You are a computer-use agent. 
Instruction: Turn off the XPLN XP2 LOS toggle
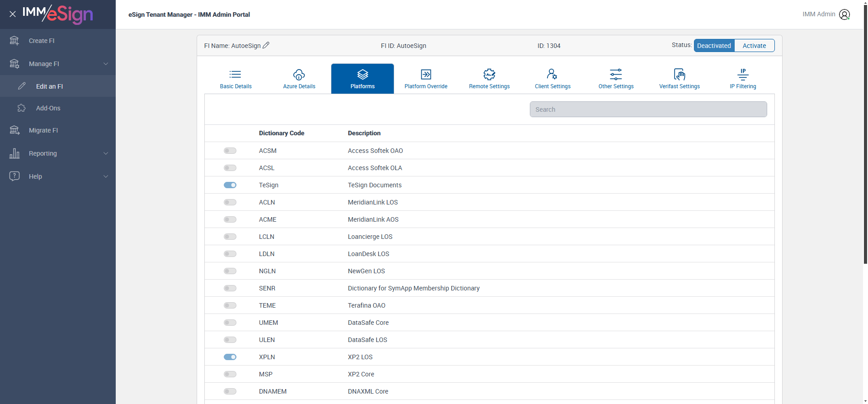pyautogui.click(x=230, y=357)
